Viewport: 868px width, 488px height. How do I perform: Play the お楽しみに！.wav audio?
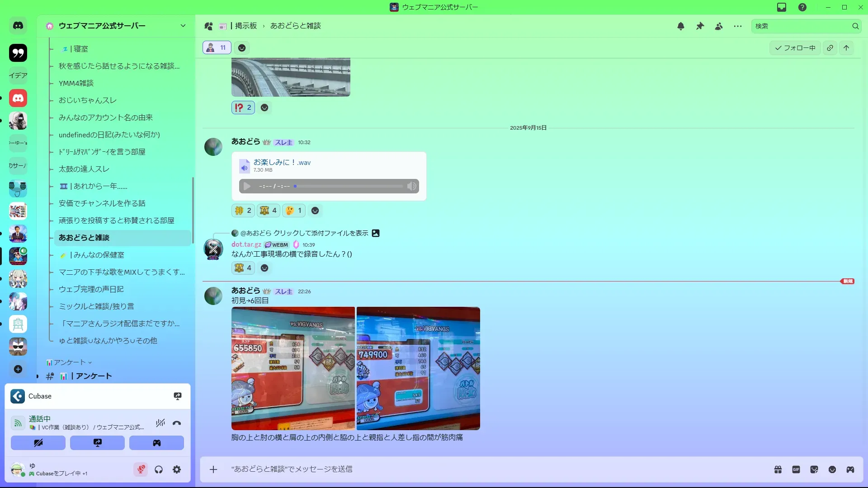coord(247,186)
